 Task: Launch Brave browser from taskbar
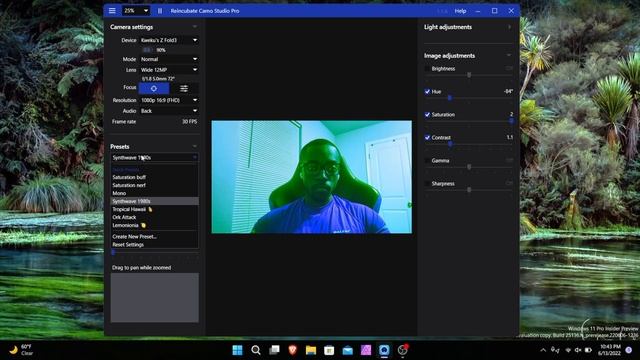tap(293, 350)
